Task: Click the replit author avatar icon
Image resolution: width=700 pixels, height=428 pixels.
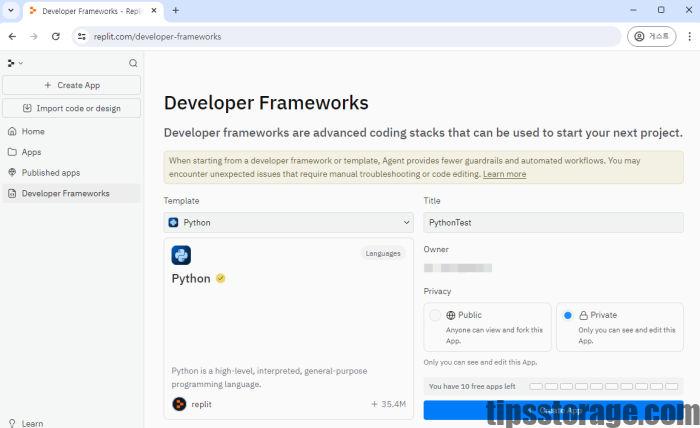Action: coord(179,404)
